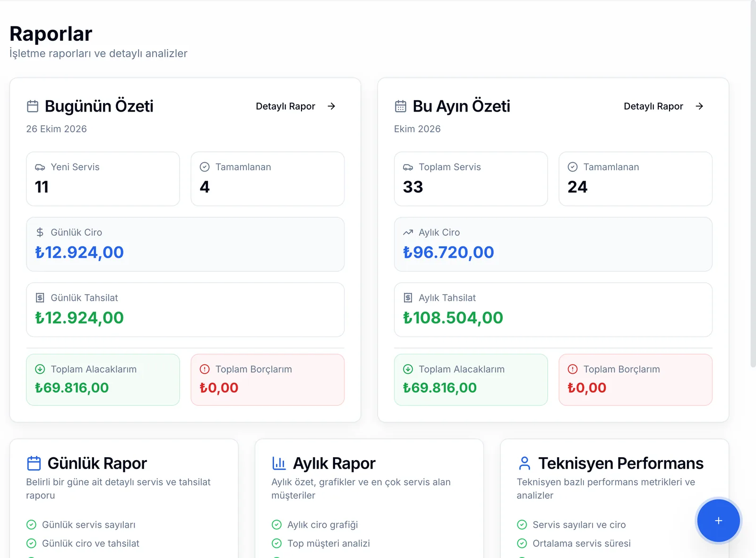This screenshot has width=756, height=558.
Task: Click the dollar icon beside Günlük Ciro
Action: pos(40,233)
